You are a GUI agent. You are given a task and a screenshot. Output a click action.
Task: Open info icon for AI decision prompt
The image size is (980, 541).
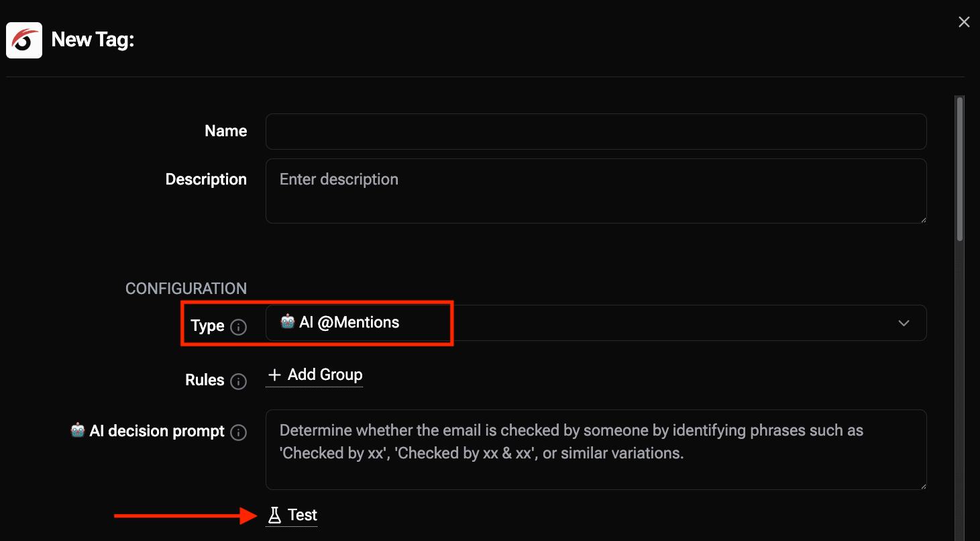click(238, 433)
